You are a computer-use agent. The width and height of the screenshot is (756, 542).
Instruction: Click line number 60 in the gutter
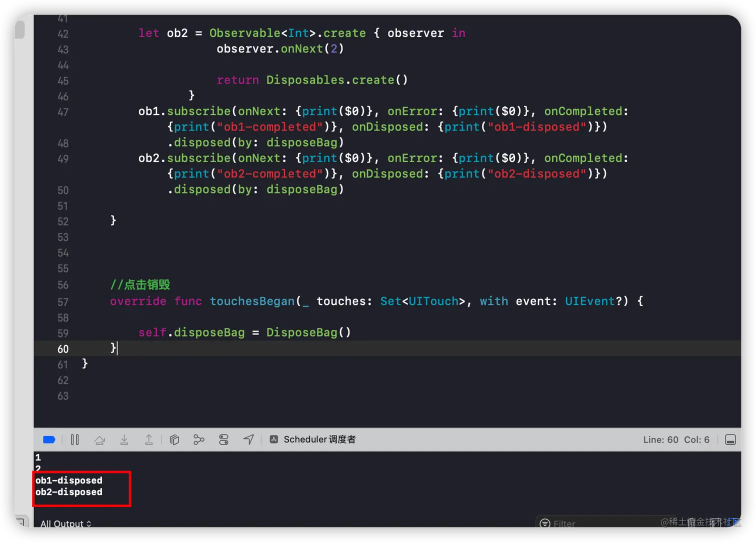click(x=63, y=349)
